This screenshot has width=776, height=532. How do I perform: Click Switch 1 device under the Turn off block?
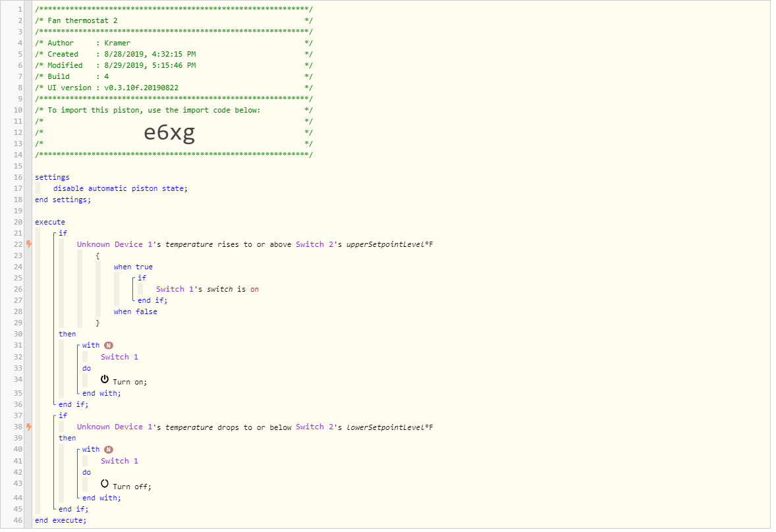pos(119,461)
